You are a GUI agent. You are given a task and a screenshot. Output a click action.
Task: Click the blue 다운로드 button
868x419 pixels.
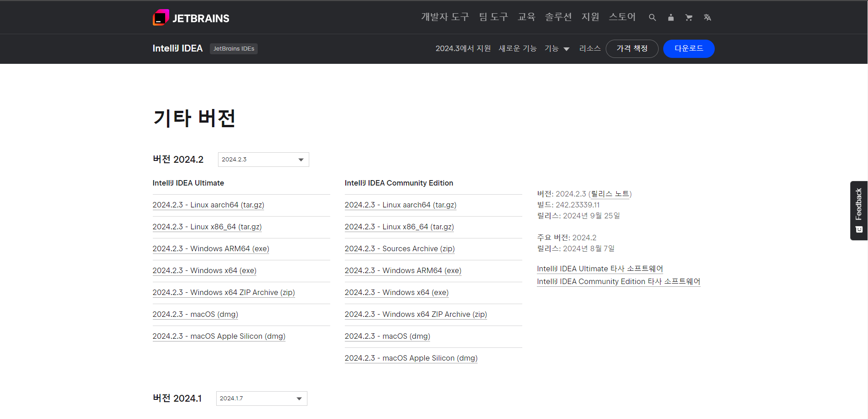(x=689, y=48)
